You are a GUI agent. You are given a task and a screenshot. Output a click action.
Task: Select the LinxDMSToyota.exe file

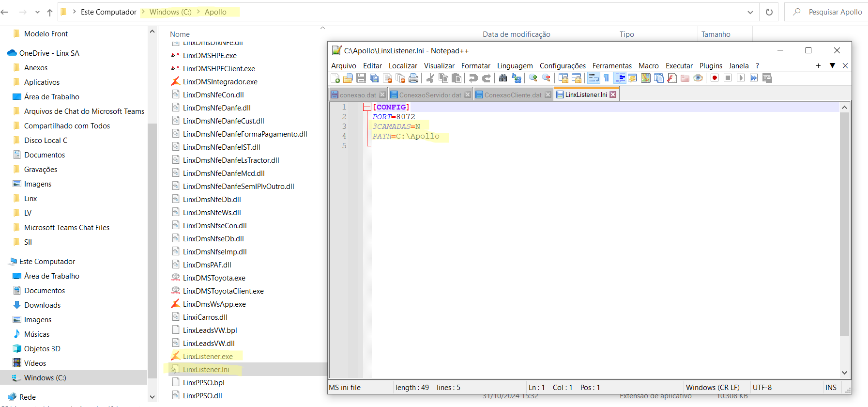coord(214,278)
